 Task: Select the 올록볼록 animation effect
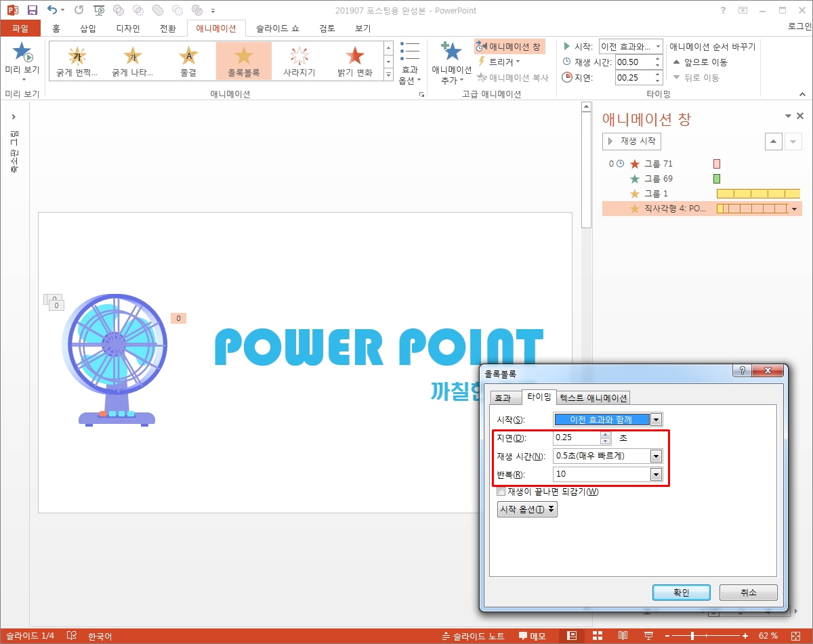tap(244, 61)
